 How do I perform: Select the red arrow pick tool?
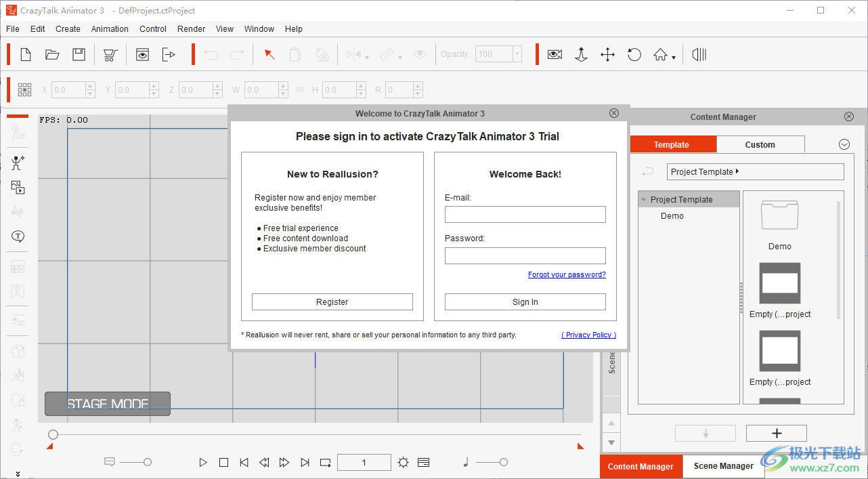point(269,54)
